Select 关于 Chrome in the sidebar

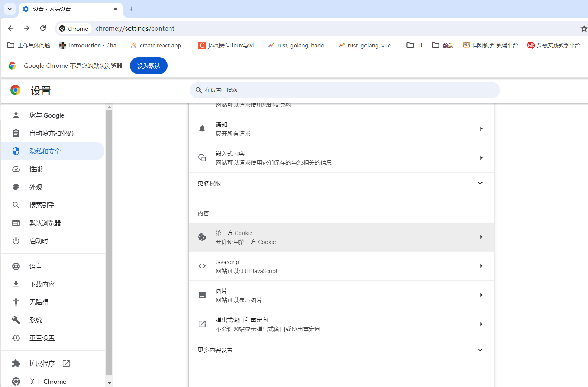tap(48, 382)
